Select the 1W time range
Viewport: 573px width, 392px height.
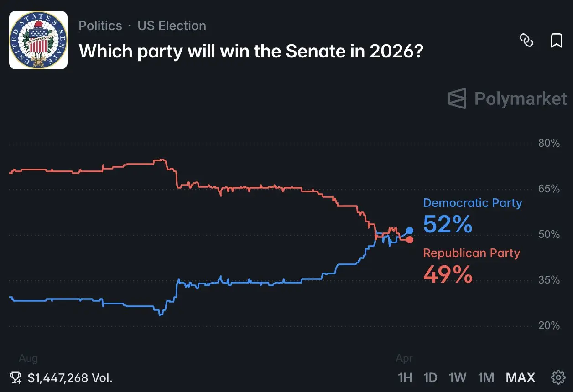[x=457, y=377]
